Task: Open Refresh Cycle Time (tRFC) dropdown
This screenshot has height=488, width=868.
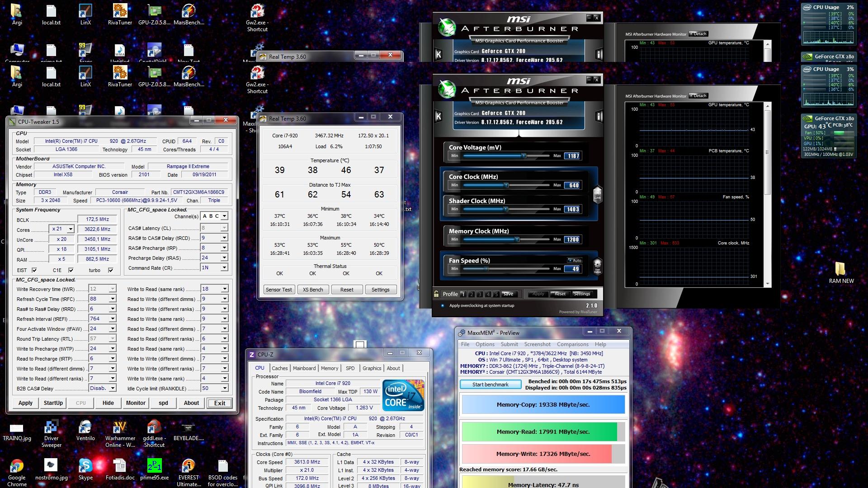Action: pos(113,299)
